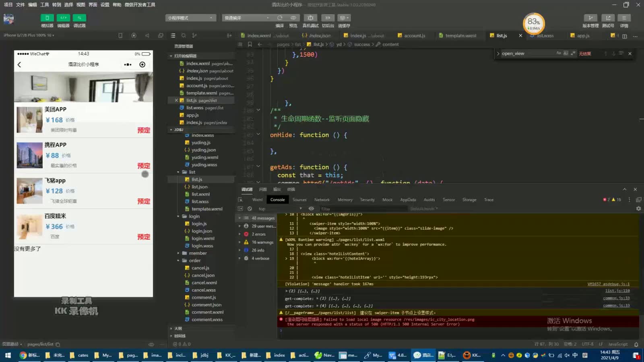This screenshot has width=644, height=362.
Task: Click the console Filter input field
Action: tap(363, 209)
